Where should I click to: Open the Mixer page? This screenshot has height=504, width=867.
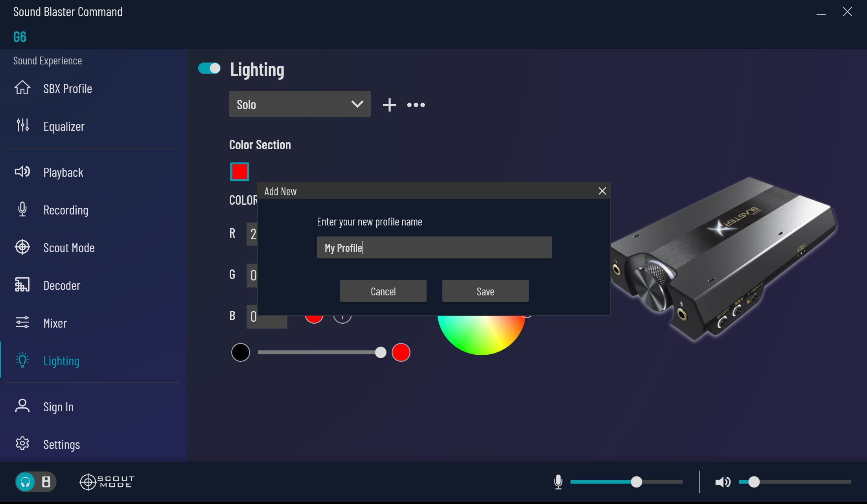coord(55,323)
